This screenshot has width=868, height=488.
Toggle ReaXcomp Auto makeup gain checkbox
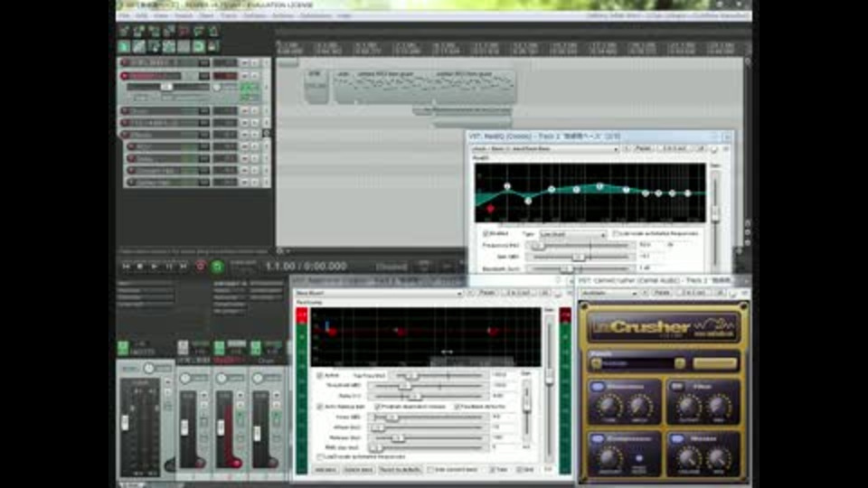pyautogui.click(x=319, y=407)
